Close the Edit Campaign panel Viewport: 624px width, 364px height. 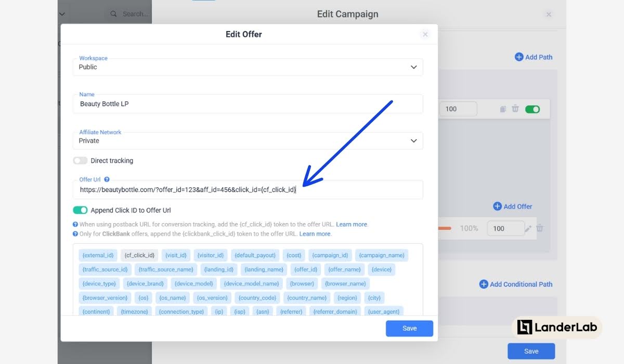[x=549, y=15]
